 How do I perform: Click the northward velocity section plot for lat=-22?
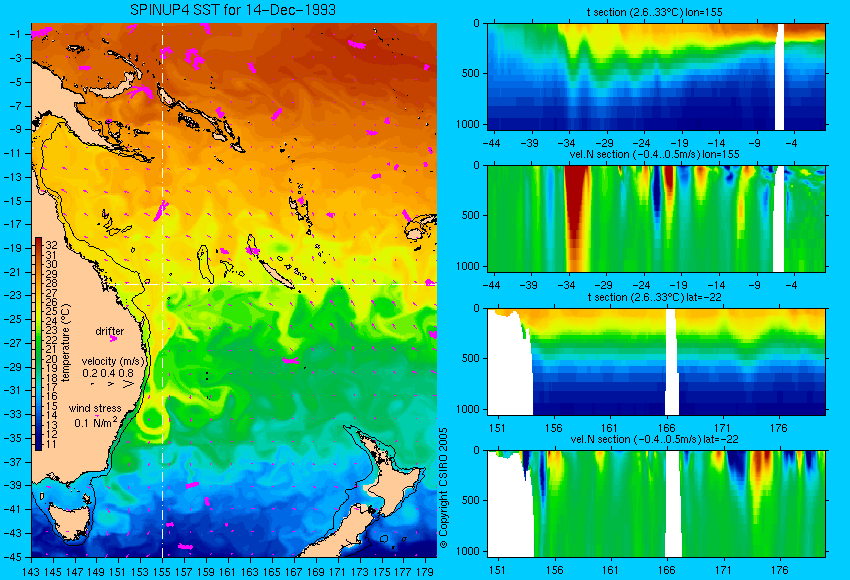(x=656, y=504)
